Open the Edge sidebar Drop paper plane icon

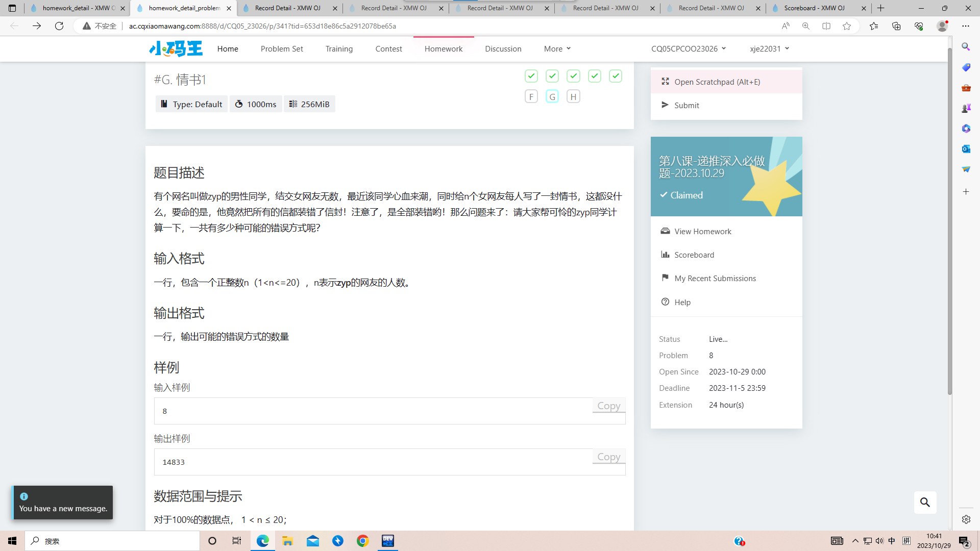[966, 169]
